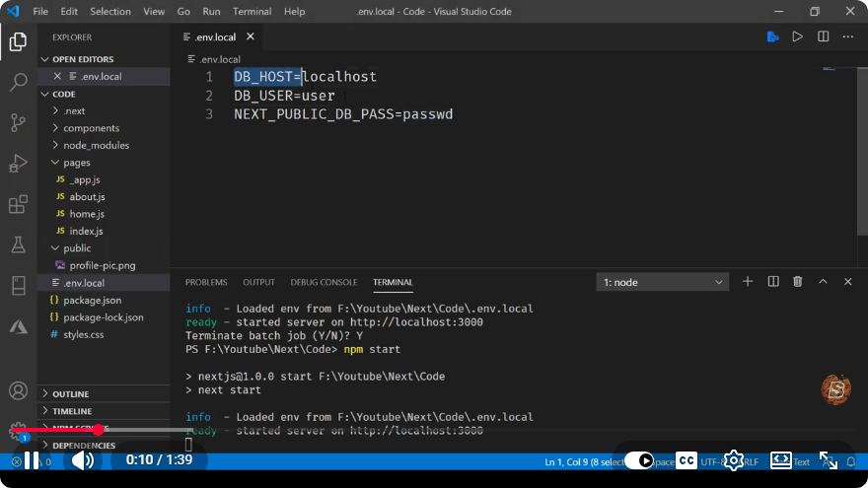This screenshot has width=868, height=488.
Task: Kill terminal using the trash icon
Action: coord(797,282)
